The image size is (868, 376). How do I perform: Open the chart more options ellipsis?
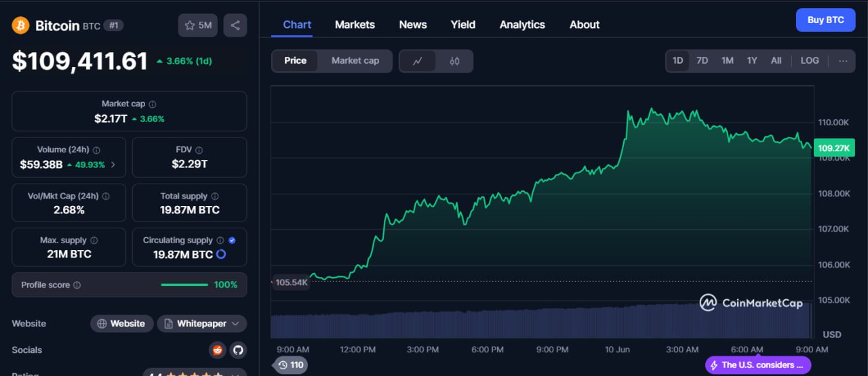[843, 60]
